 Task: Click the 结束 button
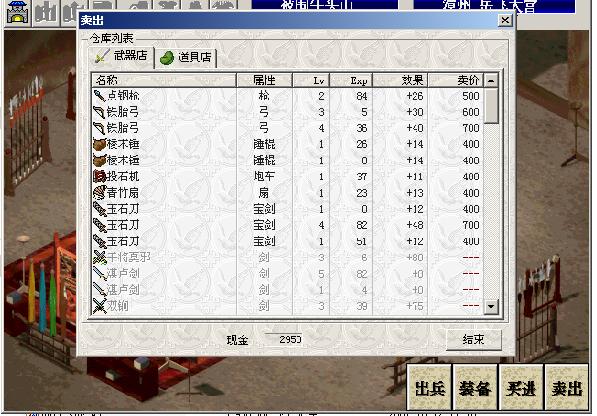pos(474,339)
